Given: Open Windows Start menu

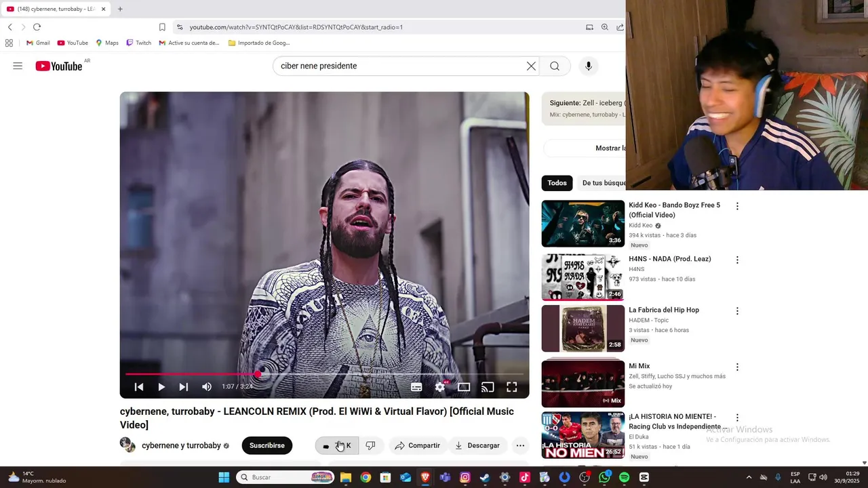Looking at the screenshot, I should coord(224,477).
